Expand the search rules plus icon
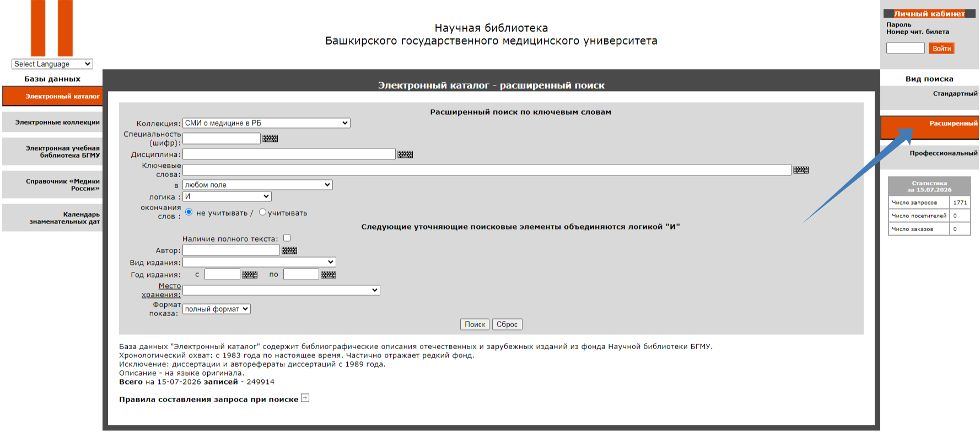980x443 pixels. coord(305,398)
